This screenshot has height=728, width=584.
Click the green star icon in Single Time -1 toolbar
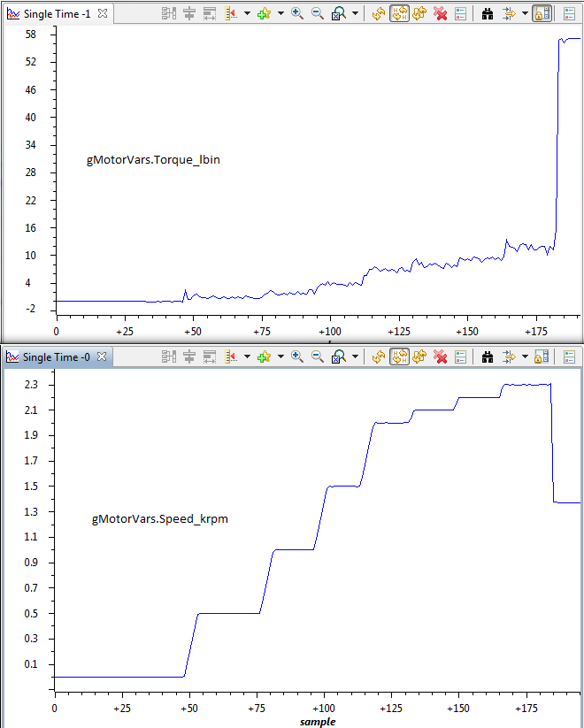pos(264,13)
